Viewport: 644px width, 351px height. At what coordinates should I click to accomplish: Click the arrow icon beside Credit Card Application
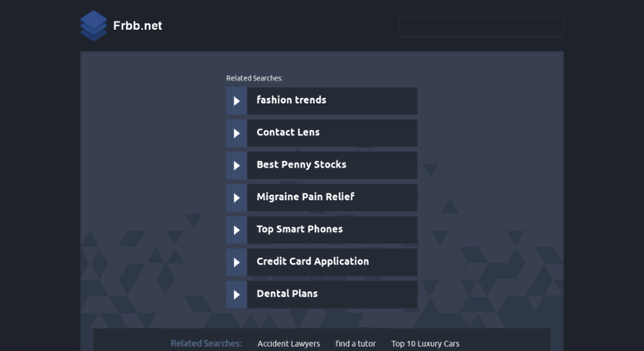pos(236,262)
